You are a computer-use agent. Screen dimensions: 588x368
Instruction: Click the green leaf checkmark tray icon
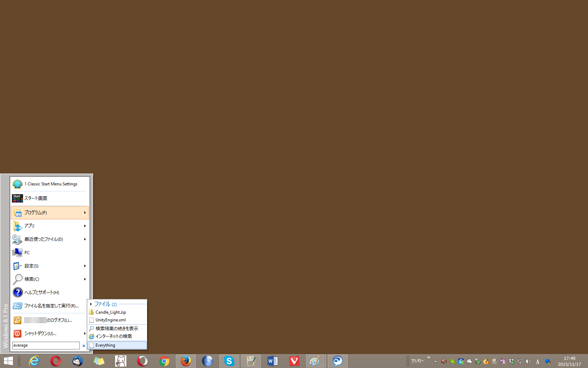[453, 361]
